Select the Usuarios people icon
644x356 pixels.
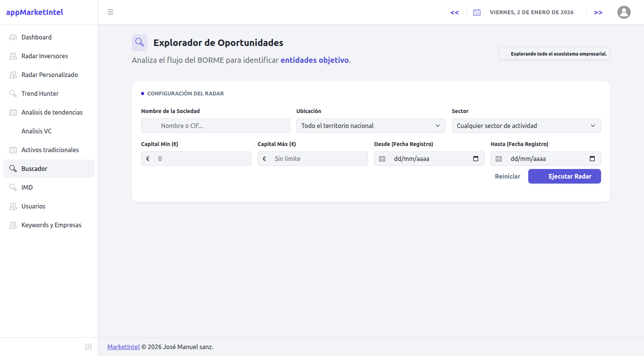[13, 206]
